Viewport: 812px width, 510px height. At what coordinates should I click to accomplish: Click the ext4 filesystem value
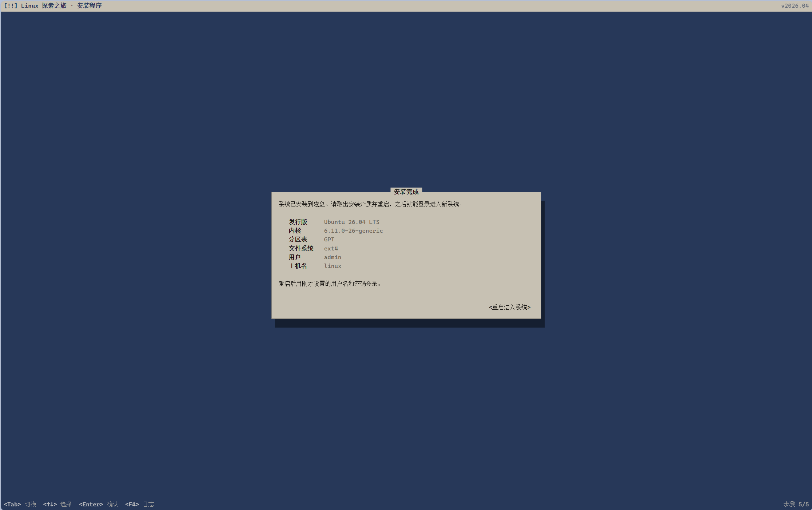point(331,248)
